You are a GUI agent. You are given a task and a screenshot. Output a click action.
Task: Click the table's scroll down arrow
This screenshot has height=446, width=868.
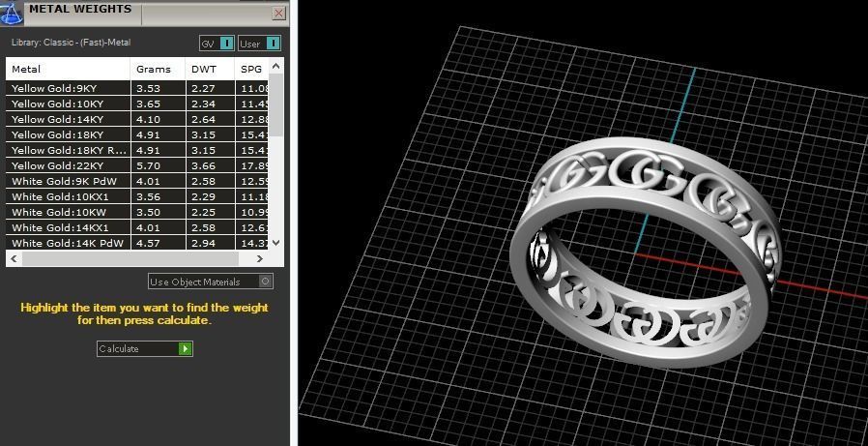pyautogui.click(x=276, y=243)
